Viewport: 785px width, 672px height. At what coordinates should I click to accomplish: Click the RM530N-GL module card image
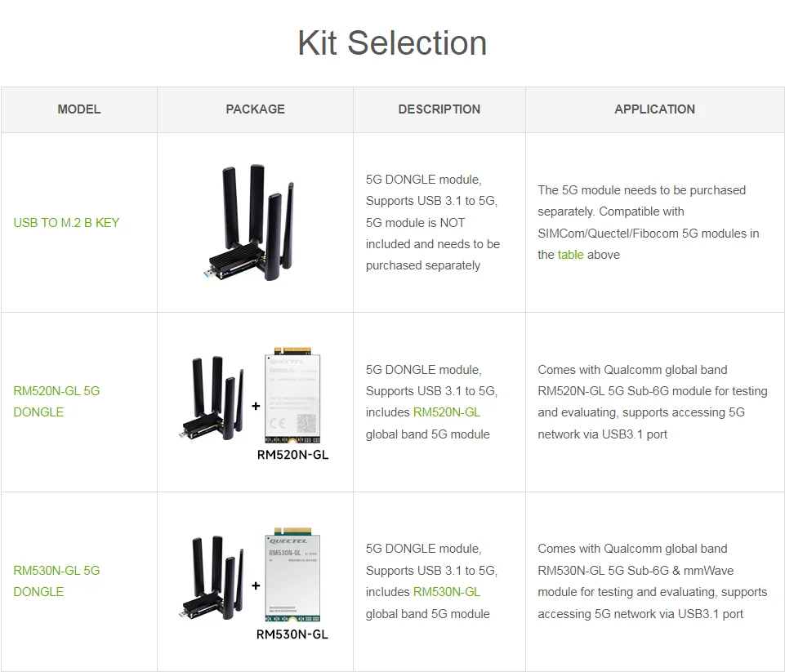click(292, 575)
